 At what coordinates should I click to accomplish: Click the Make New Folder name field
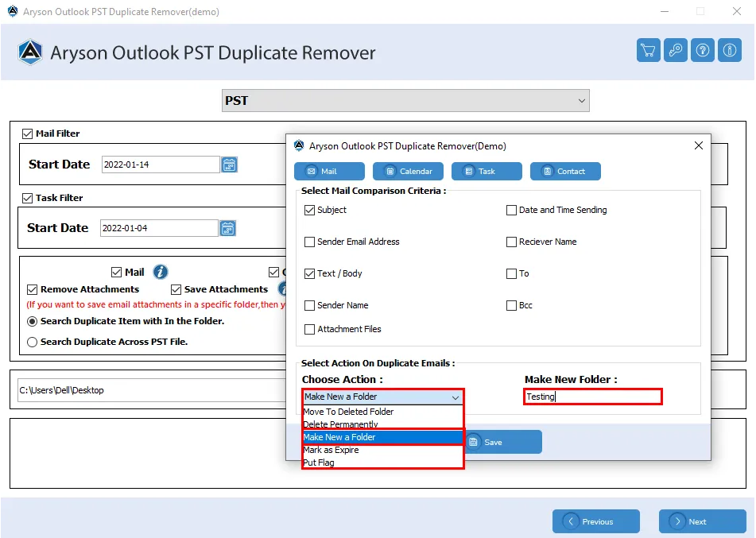click(592, 397)
